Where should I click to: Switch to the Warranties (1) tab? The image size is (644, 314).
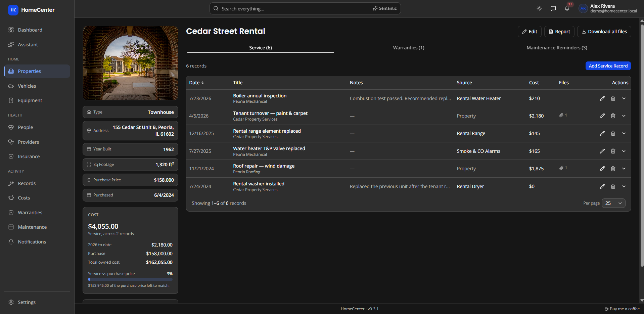[x=409, y=48]
